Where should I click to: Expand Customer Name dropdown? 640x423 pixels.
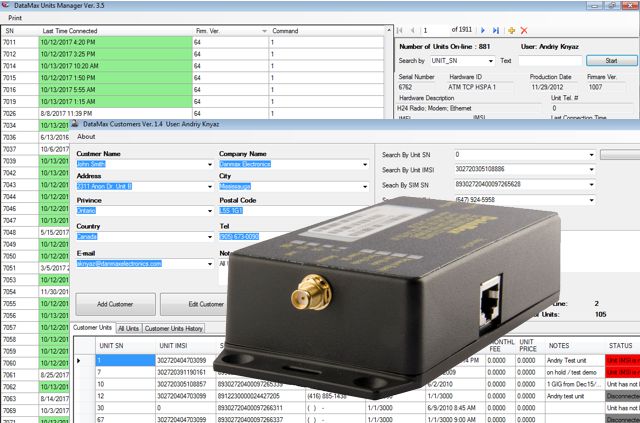tap(210, 164)
